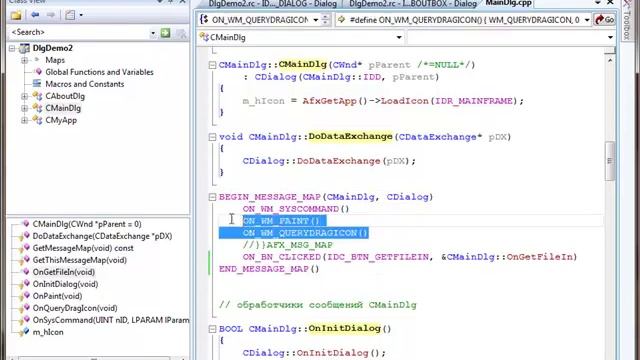
Task: Click ON_WM_SYSCOMMAND() in the code
Action: tap(296, 209)
